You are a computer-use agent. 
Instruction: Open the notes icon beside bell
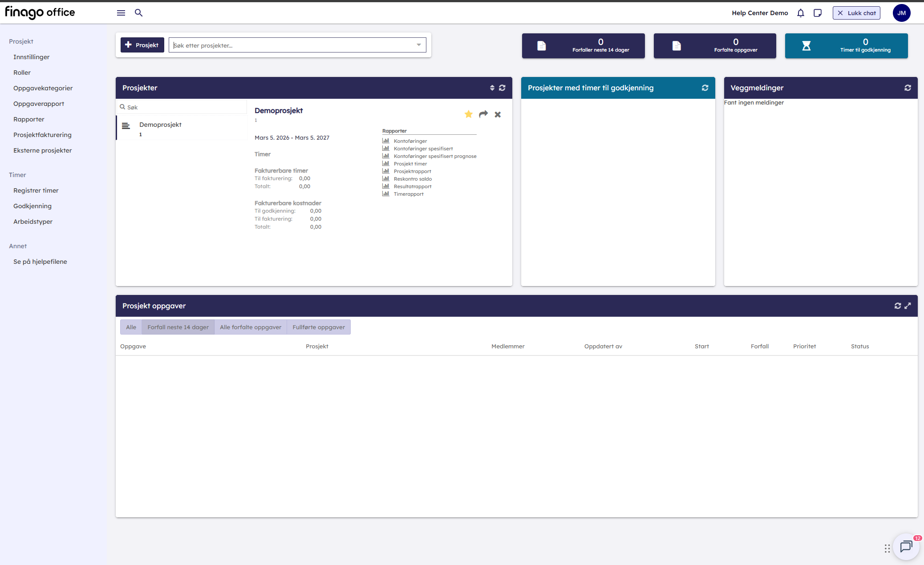point(818,13)
